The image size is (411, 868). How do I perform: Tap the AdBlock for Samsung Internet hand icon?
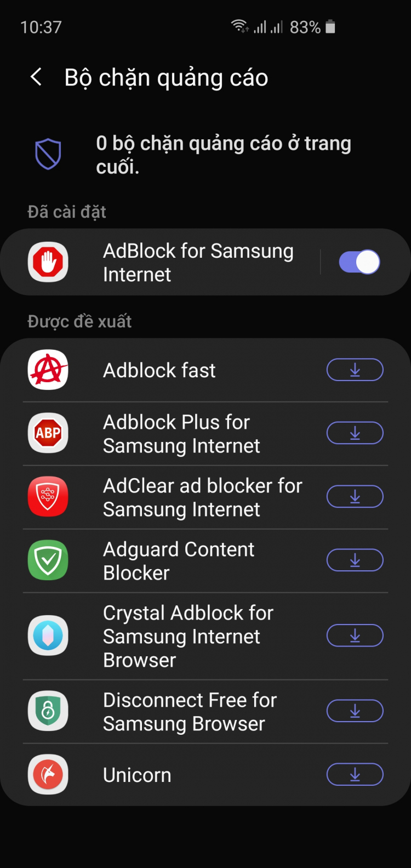coord(48,262)
